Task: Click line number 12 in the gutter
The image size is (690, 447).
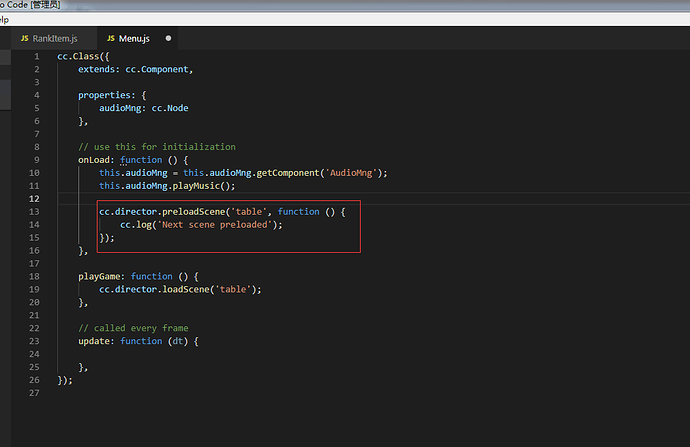Action: pyautogui.click(x=34, y=199)
